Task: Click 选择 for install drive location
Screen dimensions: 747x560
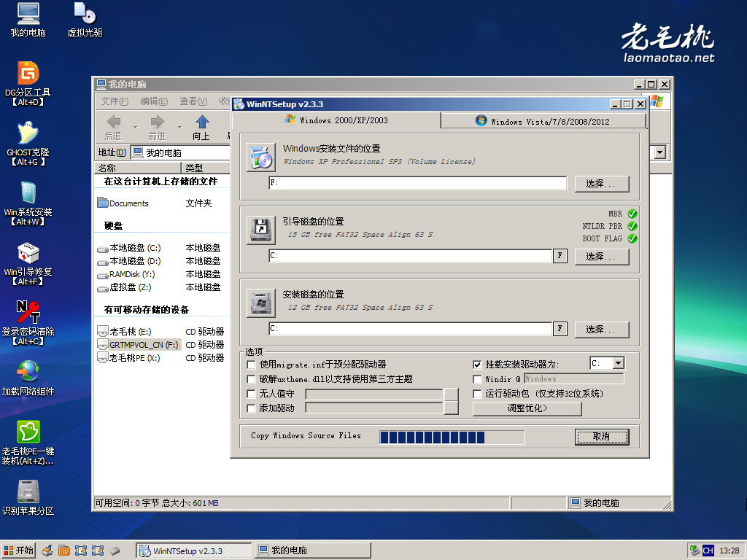Action: coord(602,330)
